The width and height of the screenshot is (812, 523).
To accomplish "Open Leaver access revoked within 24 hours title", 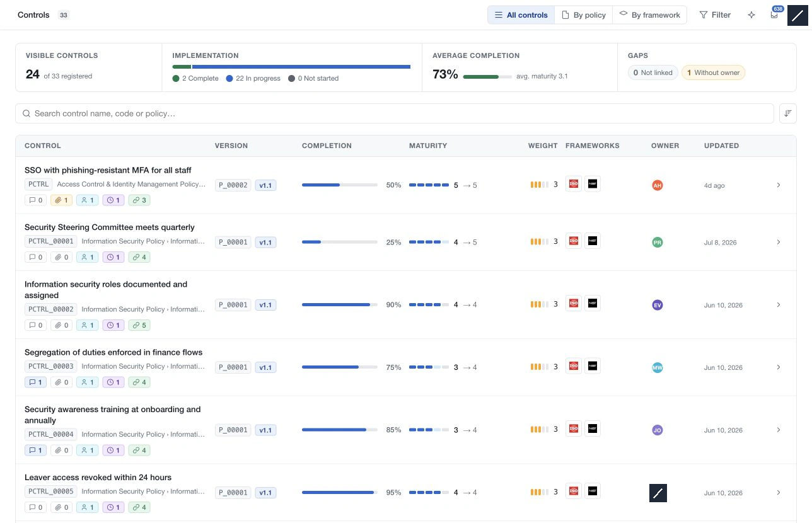I will pos(98,478).
